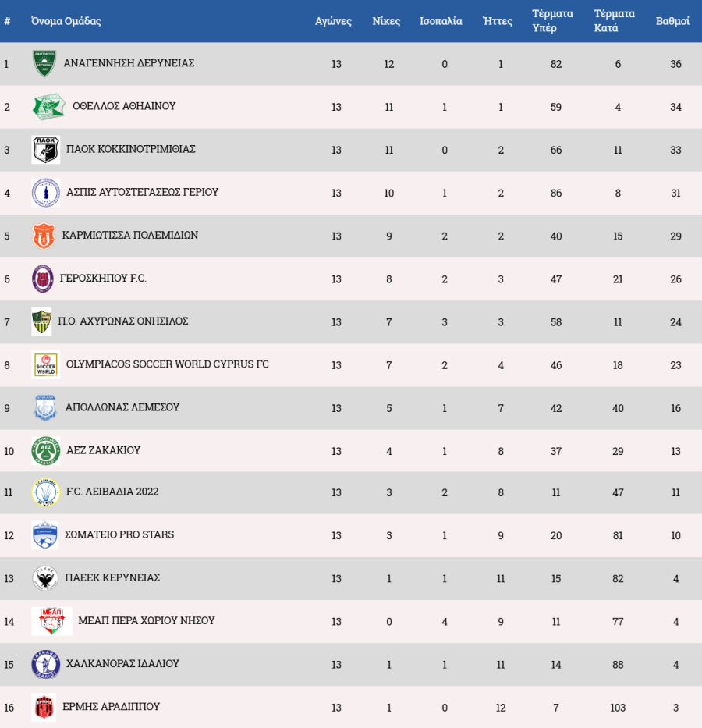Image resolution: width=702 pixels, height=728 pixels.
Task: Open the ΑΣΠΙΣ ΑΥΤΟΣΤΕΓΑΣΕΩΣ ΓΕΡΙΟΥ team name
Action: point(142,192)
